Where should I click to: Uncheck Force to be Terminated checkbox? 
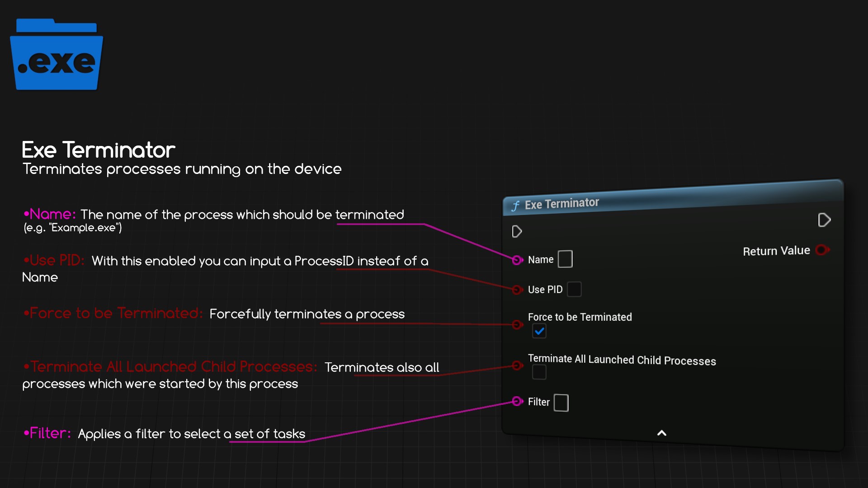point(539,331)
